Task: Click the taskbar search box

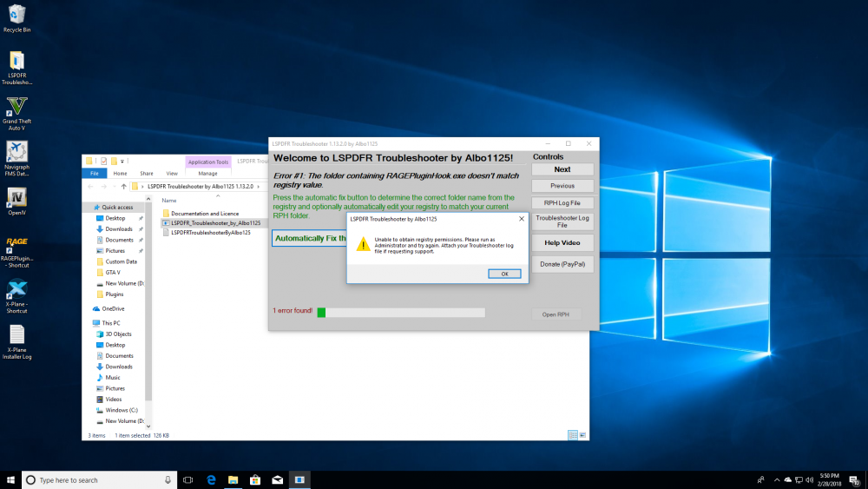Action: click(x=99, y=479)
